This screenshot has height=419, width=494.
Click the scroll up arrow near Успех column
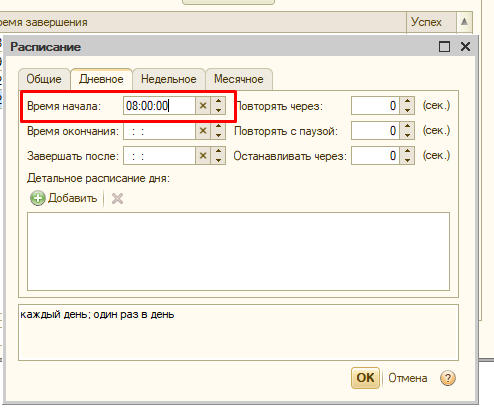click(x=464, y=22)
